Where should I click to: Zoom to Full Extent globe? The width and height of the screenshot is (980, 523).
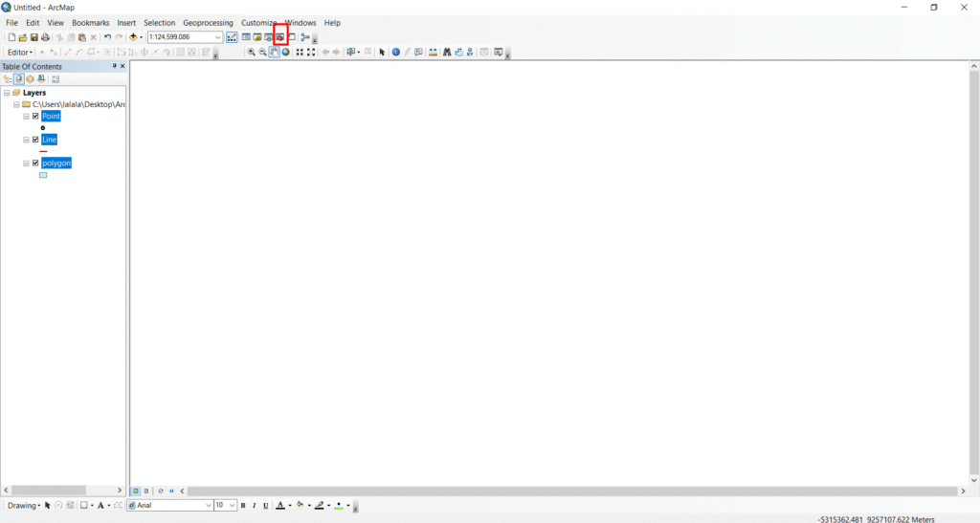pyautogui.click(x=285, y=53)
